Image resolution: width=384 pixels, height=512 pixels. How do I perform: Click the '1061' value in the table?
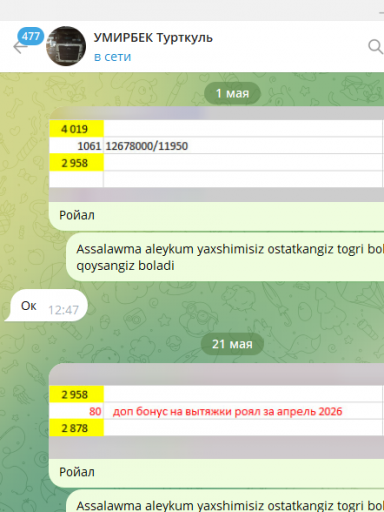click(x=89, y=146)
